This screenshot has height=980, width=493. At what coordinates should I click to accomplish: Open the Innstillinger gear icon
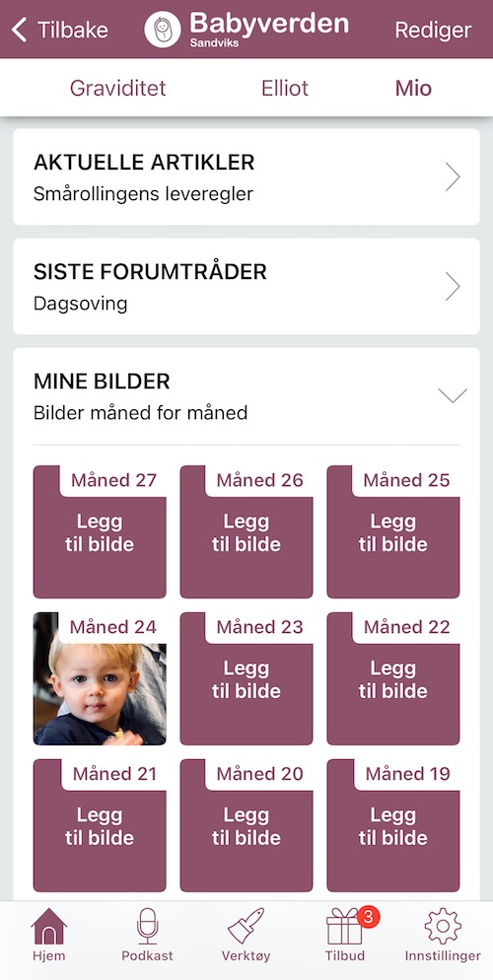(x=443, y=926)
